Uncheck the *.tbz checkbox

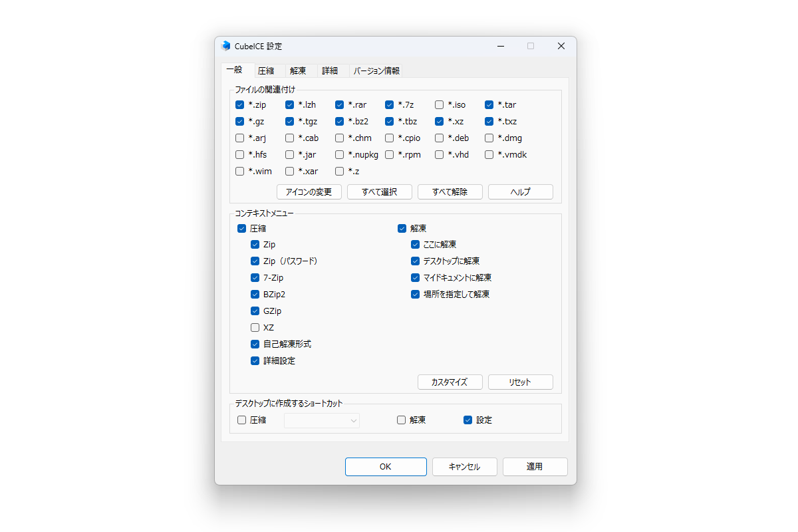389,121
